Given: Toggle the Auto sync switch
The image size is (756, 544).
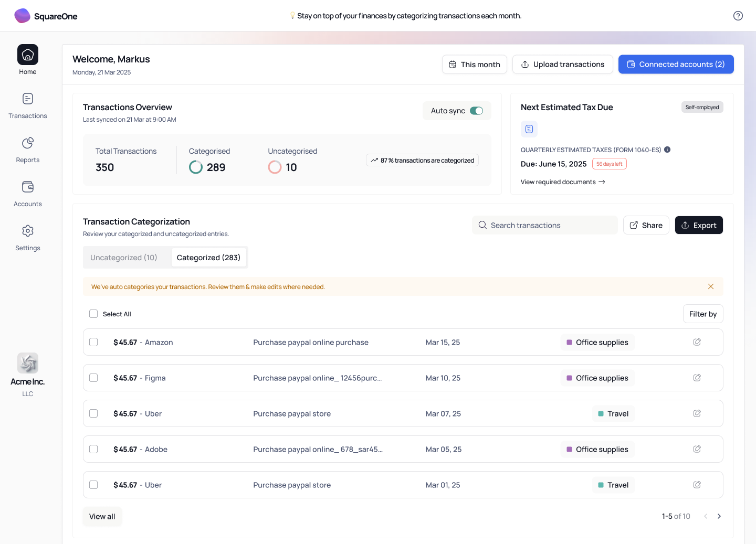Looking at the screenshot, I should tap(476, 111).
